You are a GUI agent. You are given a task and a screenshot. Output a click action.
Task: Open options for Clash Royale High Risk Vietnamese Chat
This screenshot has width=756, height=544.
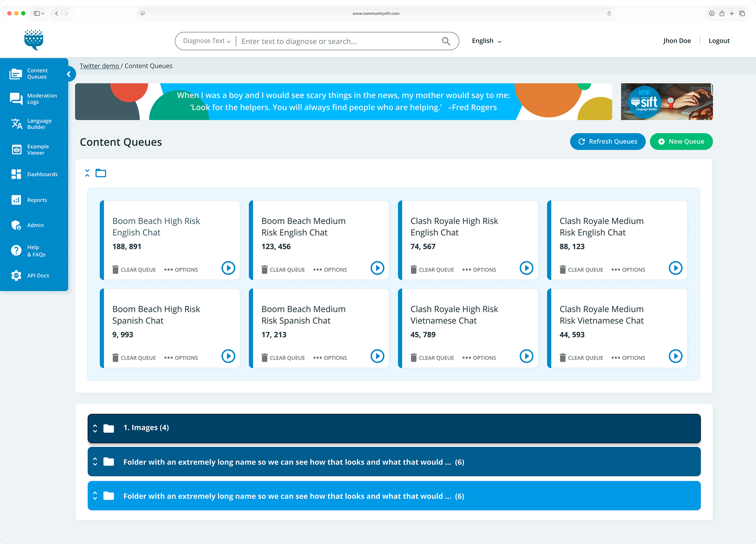click(479, 358)
